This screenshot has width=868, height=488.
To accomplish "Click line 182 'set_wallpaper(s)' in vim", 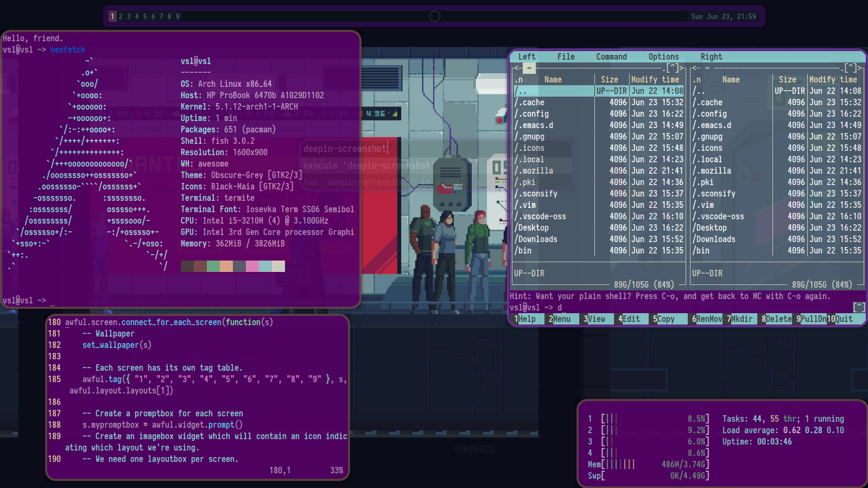I will (117, 345).
